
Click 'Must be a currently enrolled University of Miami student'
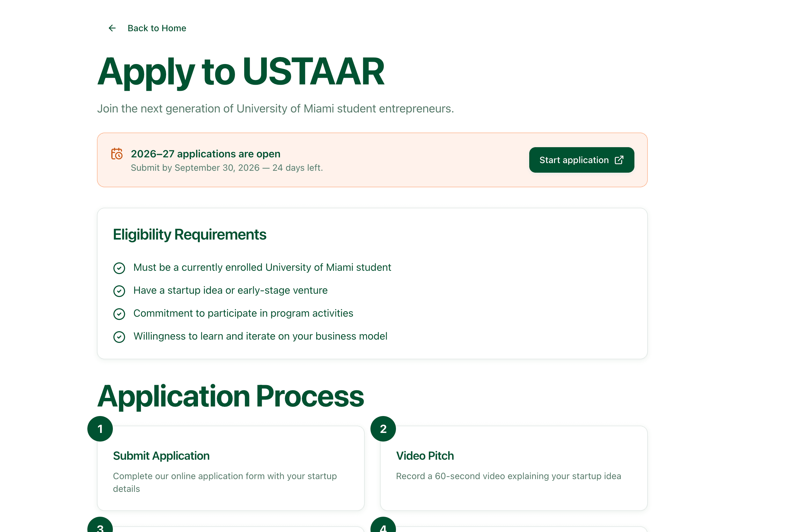(262, 267)
